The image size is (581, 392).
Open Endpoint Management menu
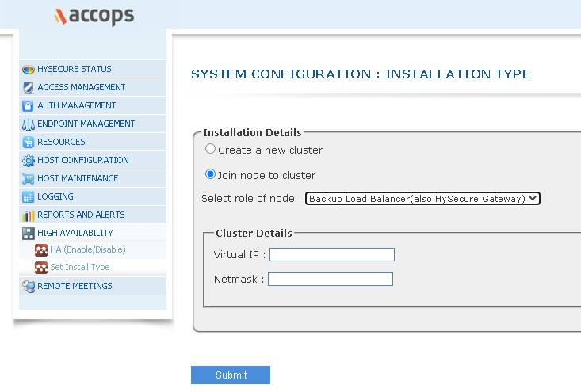tap(93, 124)
